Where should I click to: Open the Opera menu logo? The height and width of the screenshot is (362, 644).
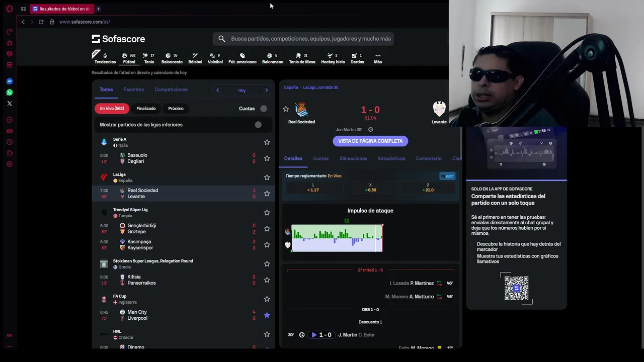tap(9, 9)
